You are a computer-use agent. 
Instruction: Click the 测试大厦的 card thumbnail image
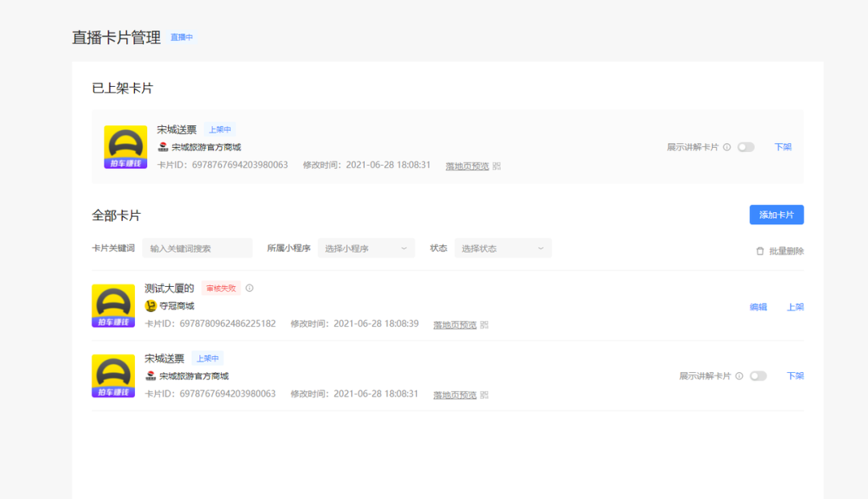pyautogui.click(x=113, y=306)
